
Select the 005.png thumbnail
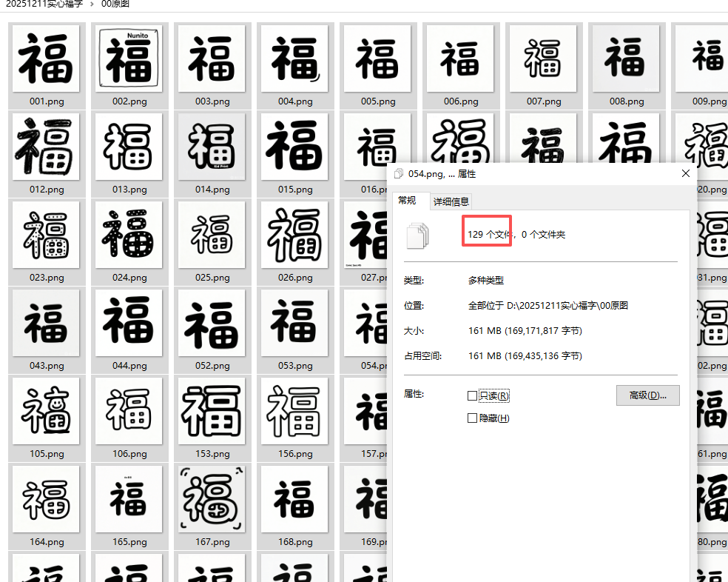tap(377, 58)
